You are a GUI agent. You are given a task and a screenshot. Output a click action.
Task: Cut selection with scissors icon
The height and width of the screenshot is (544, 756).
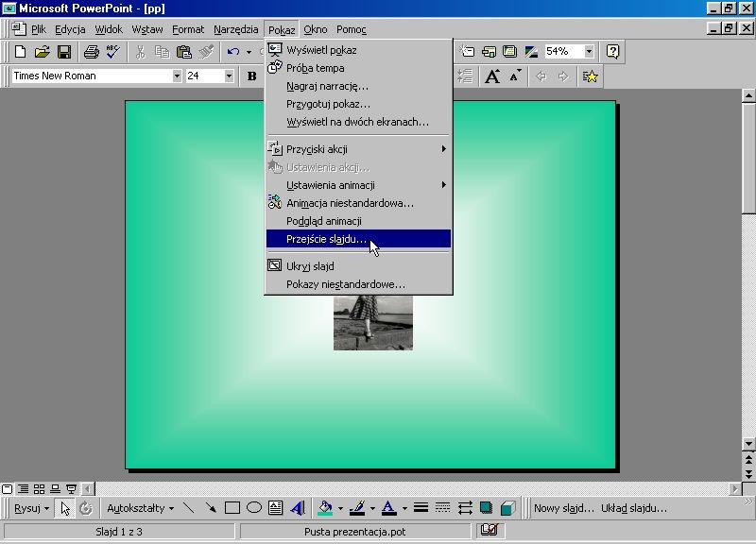point(140,52)
